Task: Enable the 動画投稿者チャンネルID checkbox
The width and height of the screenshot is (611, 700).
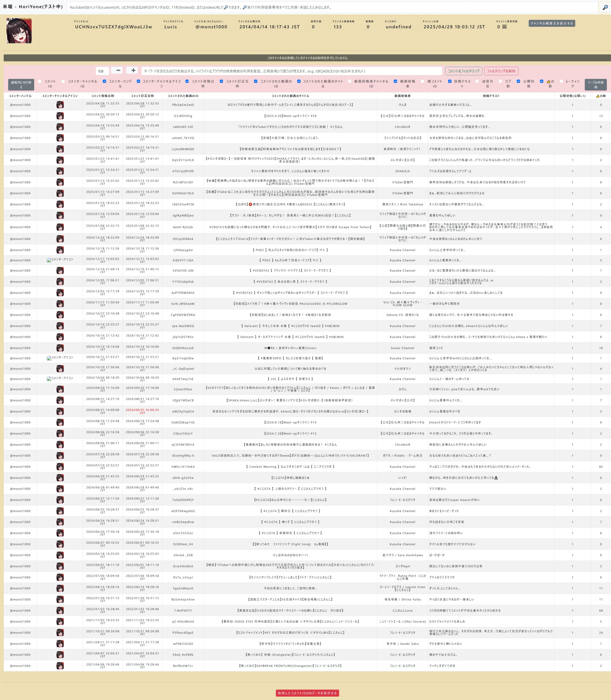Action: (350, 81)
